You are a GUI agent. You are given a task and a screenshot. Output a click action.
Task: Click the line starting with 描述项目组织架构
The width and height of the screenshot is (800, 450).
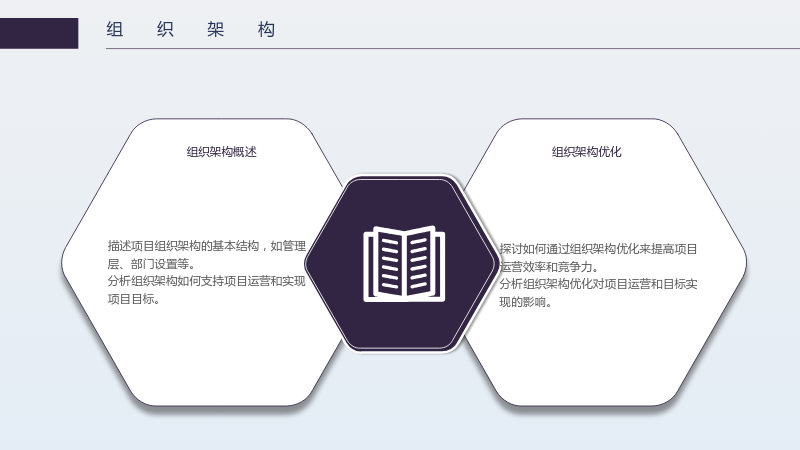pyautogui.click(x=207, y=246)
